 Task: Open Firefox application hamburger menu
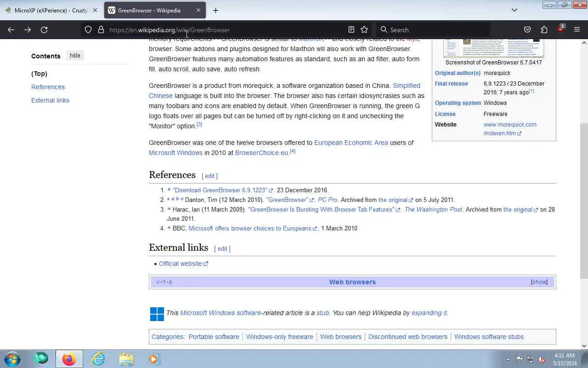click(577, 30)
